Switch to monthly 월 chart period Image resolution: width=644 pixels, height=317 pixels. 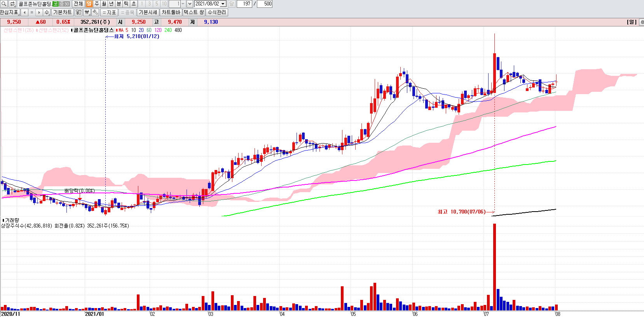coord(104,4)
